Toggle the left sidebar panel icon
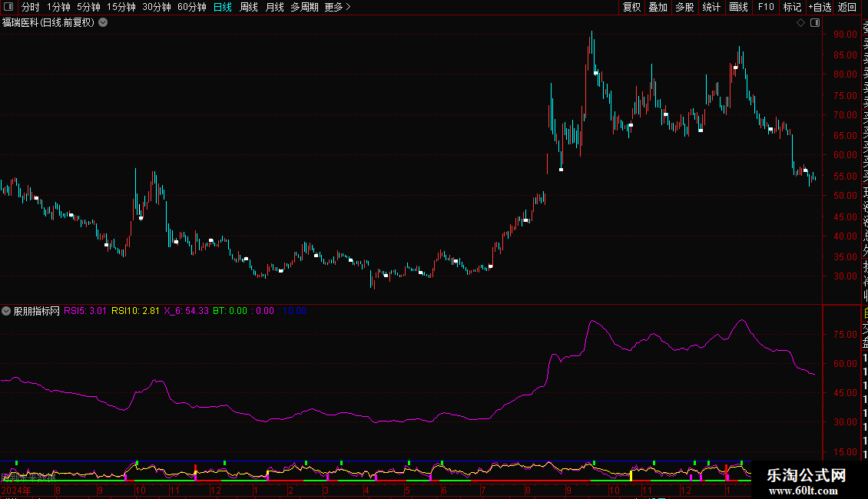This screenshot has width=868, height=499. click(x=8, y=7)
